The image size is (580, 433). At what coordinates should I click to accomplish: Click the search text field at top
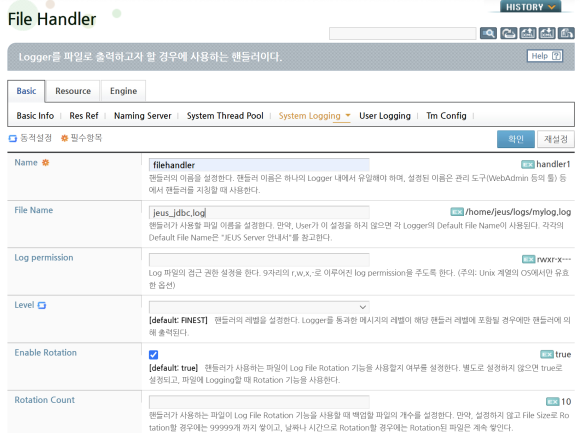tap(402, 33)
